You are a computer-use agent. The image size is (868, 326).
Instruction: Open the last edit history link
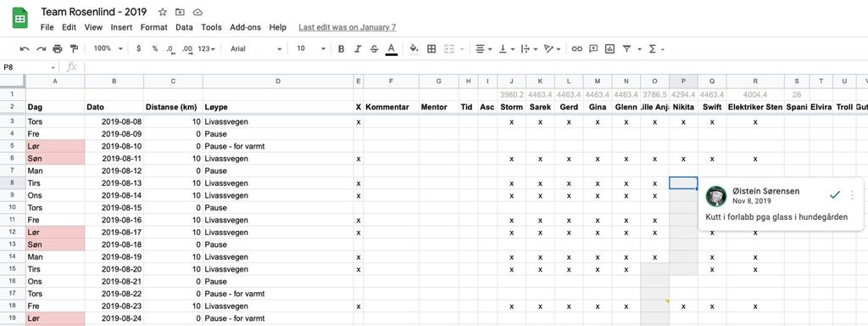[347, 27]
